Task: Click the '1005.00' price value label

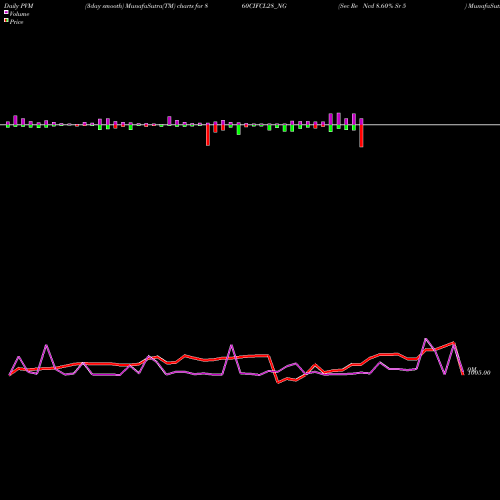Action: (479, 373)
